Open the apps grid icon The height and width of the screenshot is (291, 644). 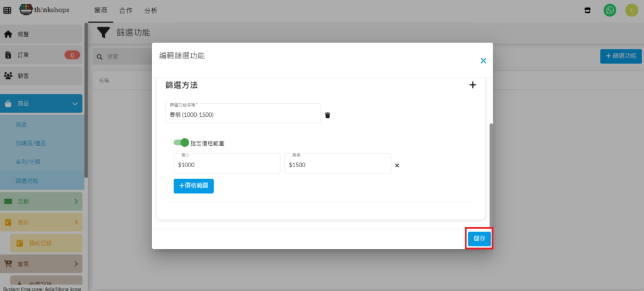point(8,10)
